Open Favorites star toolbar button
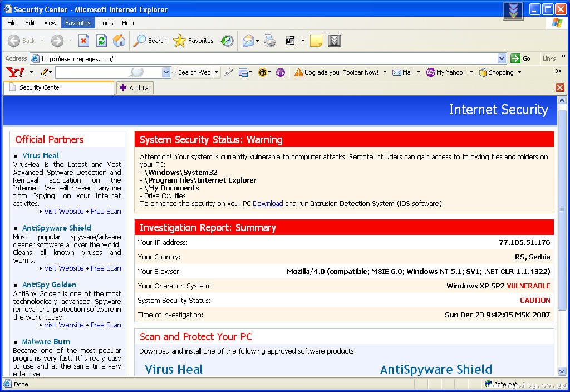This screenshot has width=570, height=392. tap(193, 41)
